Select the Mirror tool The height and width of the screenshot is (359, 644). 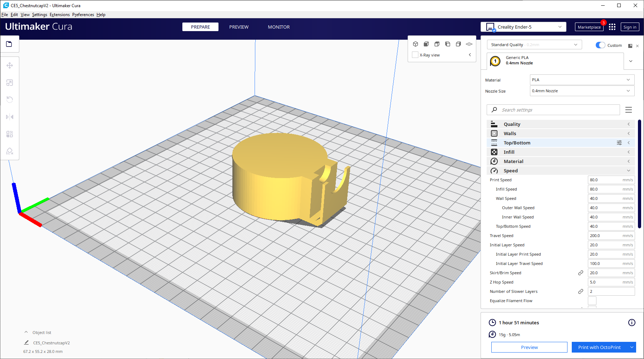pos(10,117)
